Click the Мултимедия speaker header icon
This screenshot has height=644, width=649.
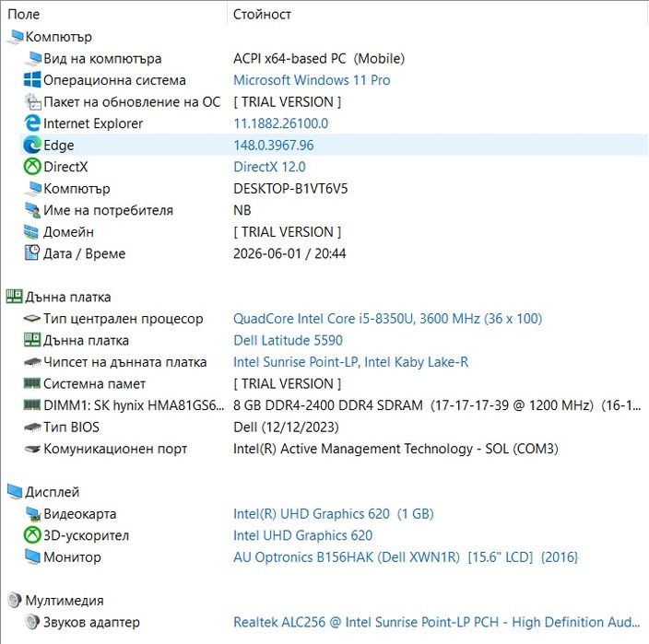(x=14, y=600)
